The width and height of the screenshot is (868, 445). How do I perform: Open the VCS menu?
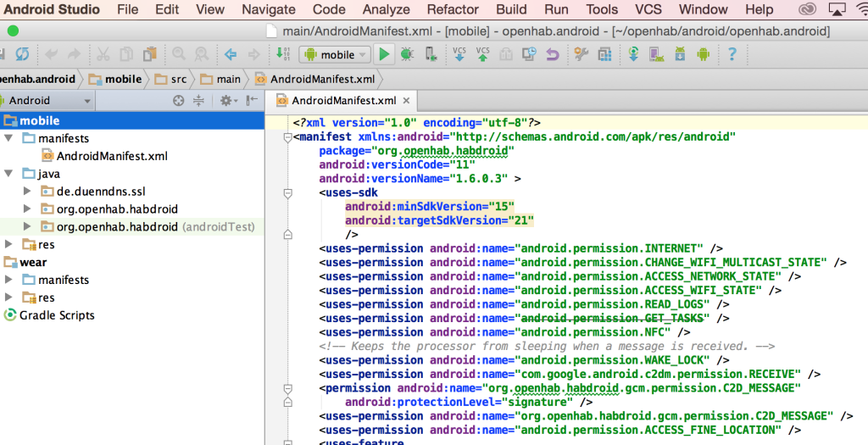coord(648,9)
